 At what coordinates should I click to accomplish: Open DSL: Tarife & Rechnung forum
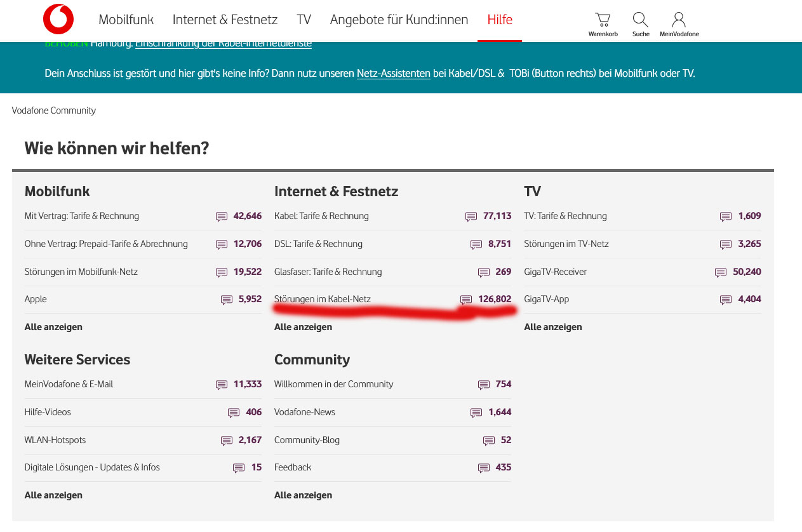coord(318,244)
